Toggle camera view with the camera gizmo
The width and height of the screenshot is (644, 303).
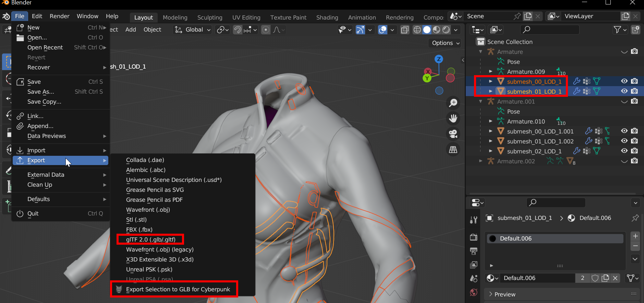pos(453,134)
